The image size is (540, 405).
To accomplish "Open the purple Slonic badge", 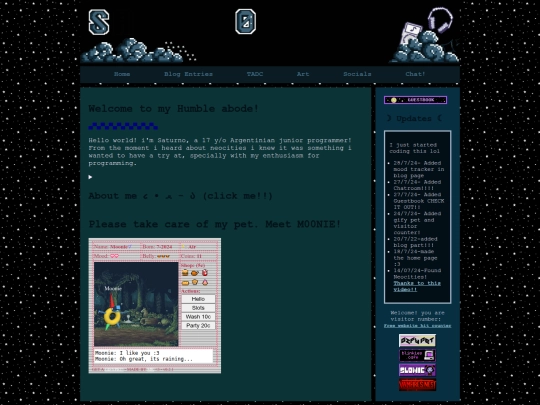I will click(417, 370).
